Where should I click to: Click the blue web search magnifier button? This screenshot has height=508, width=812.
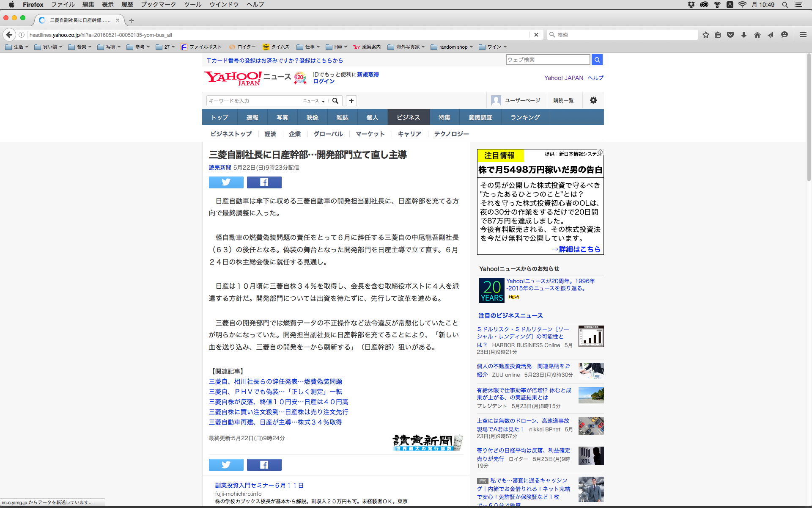pyautogui.click(x=597, y=60)
